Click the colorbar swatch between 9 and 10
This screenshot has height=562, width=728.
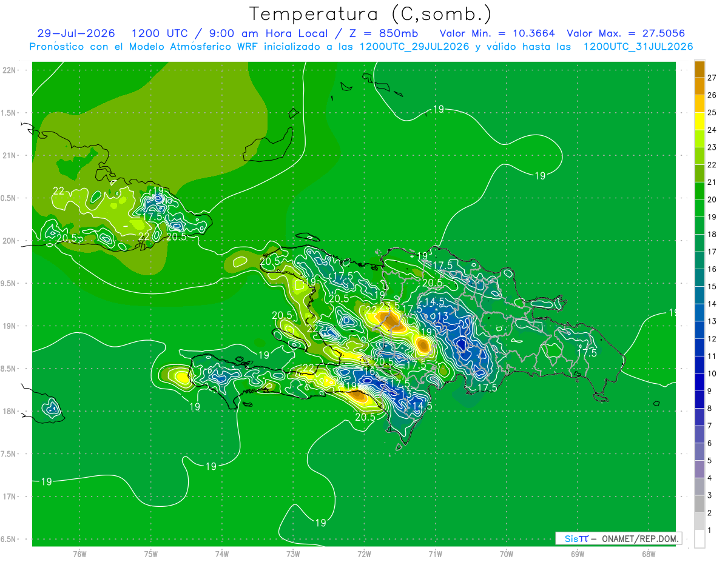pos(699,383)
